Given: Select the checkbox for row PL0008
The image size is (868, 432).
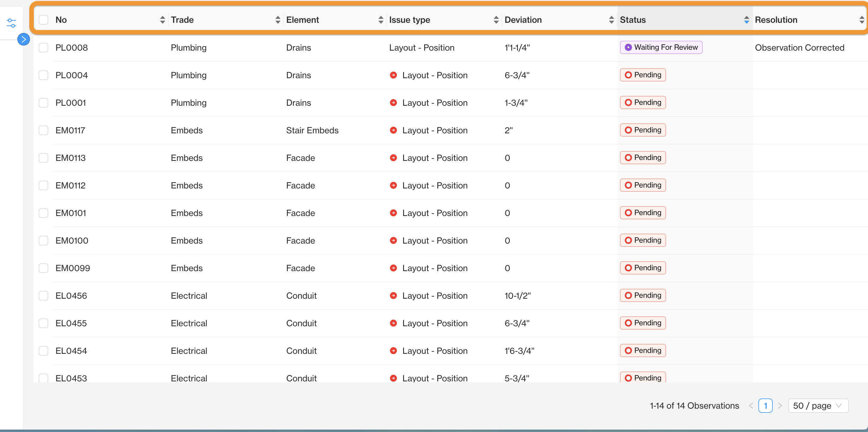Looking at the screenshot, I should [x=43, y=48].
